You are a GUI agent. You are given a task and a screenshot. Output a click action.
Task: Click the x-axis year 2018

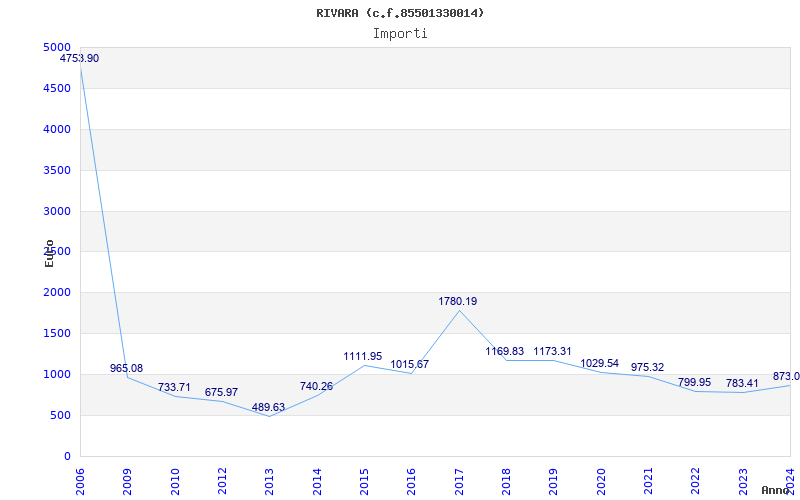(x=506, y=481)
